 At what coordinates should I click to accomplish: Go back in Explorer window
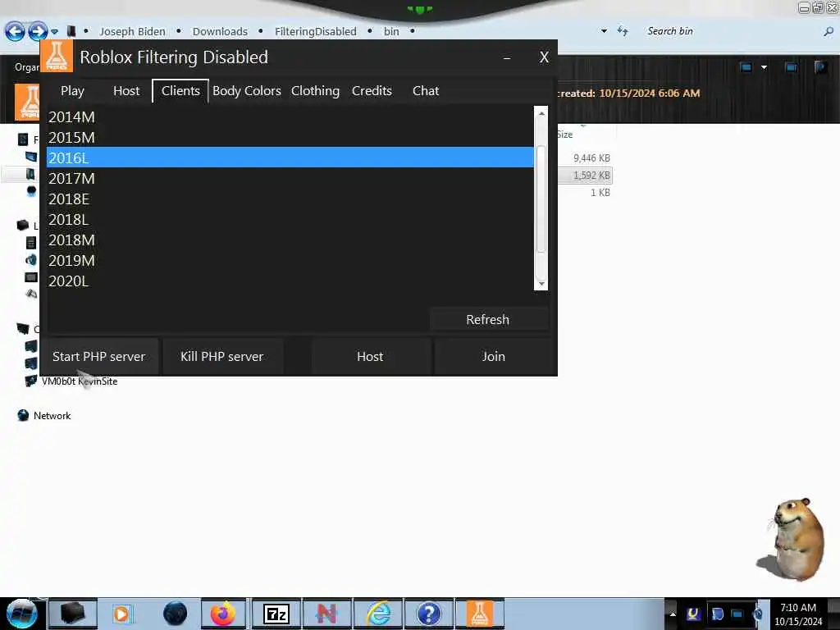(15, 32)
